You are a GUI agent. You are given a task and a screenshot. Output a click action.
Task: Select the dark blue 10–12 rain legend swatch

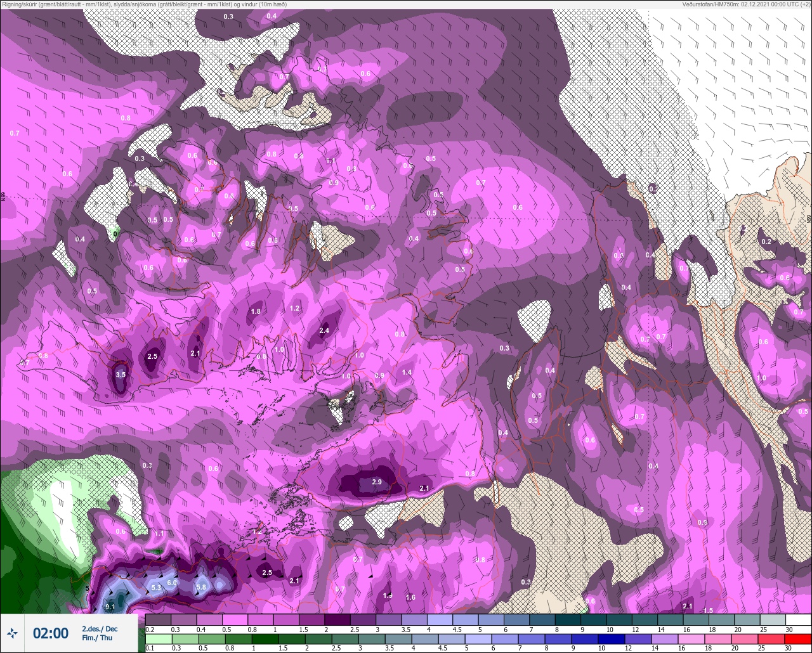point(613,639)
